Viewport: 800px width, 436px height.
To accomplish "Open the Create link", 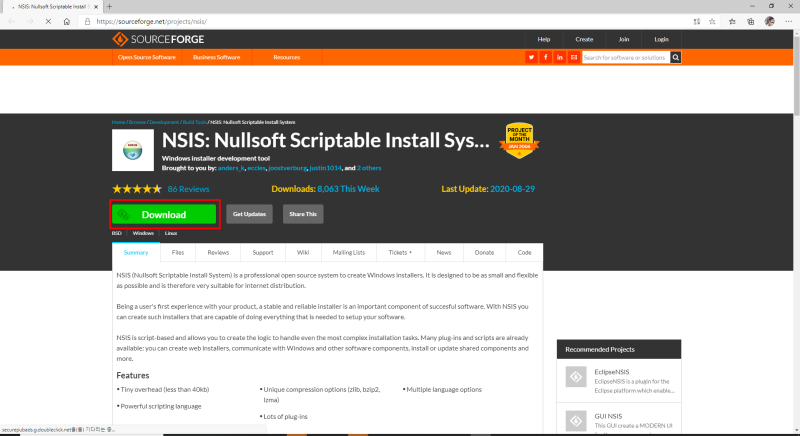I will click(584, 39).
